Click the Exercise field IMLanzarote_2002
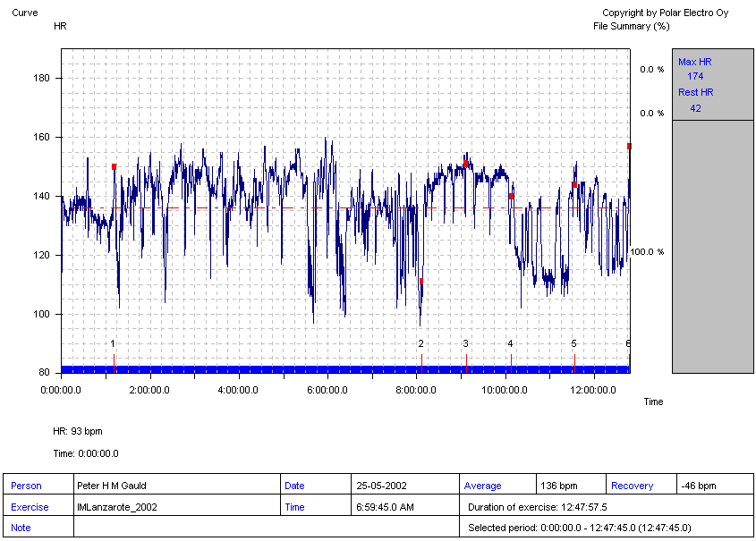This screenshot has width=756, height=541. coord(176,507)
